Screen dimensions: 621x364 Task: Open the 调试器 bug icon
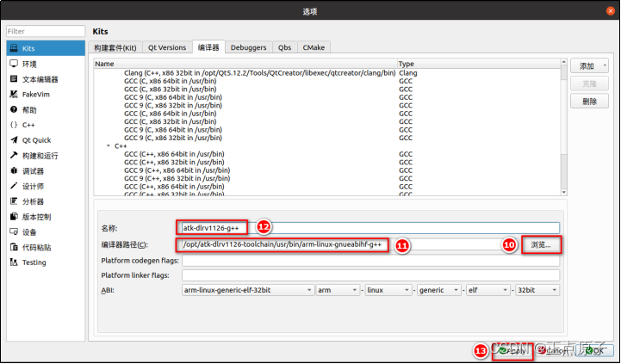point(15,170)
